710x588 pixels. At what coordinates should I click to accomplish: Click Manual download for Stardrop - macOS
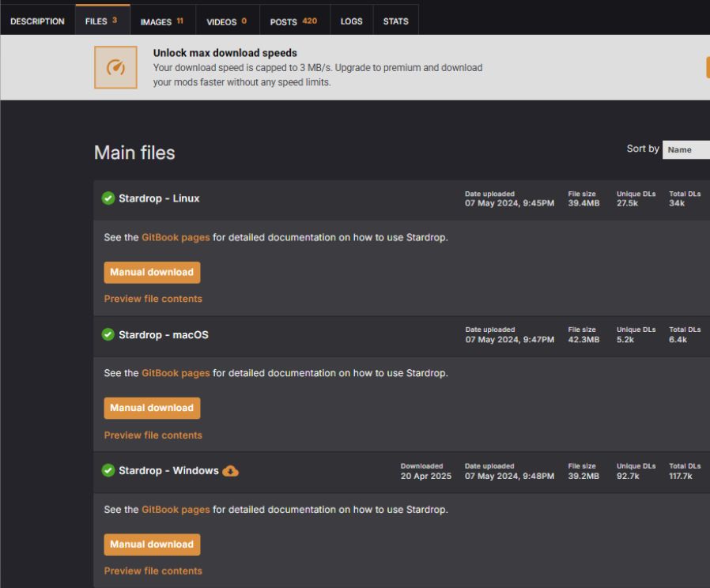coord(152,408)
